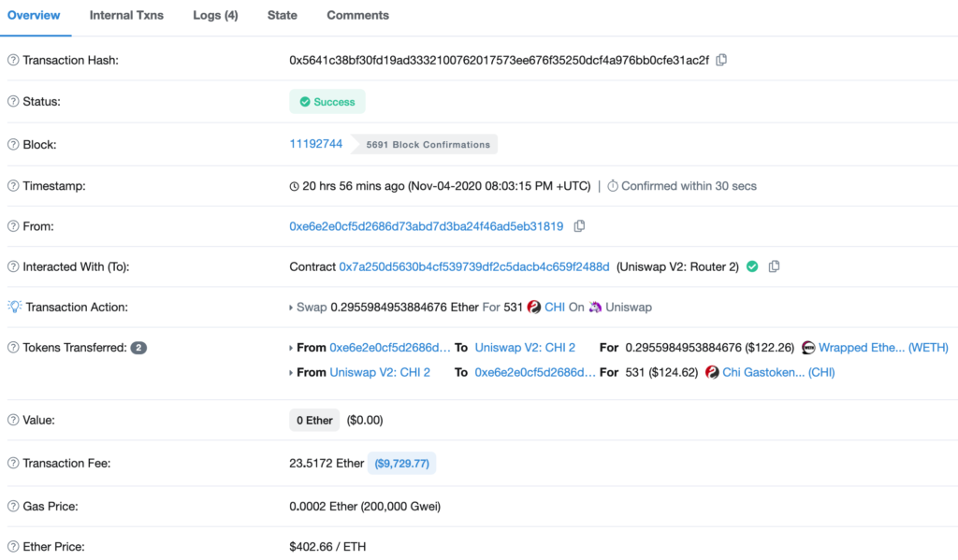This screenshot has height=560, width=958.
Task: Click the WETH token logo
Action: [x=808, y=348]
